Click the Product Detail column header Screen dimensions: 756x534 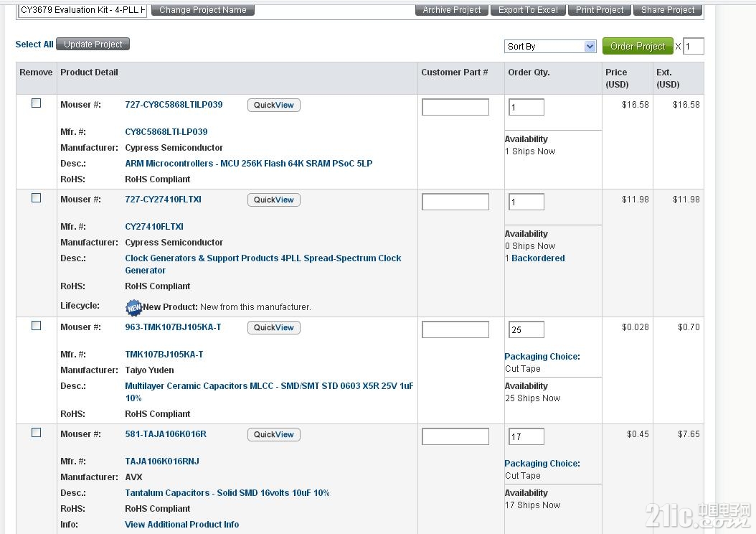tap(89, 72)
